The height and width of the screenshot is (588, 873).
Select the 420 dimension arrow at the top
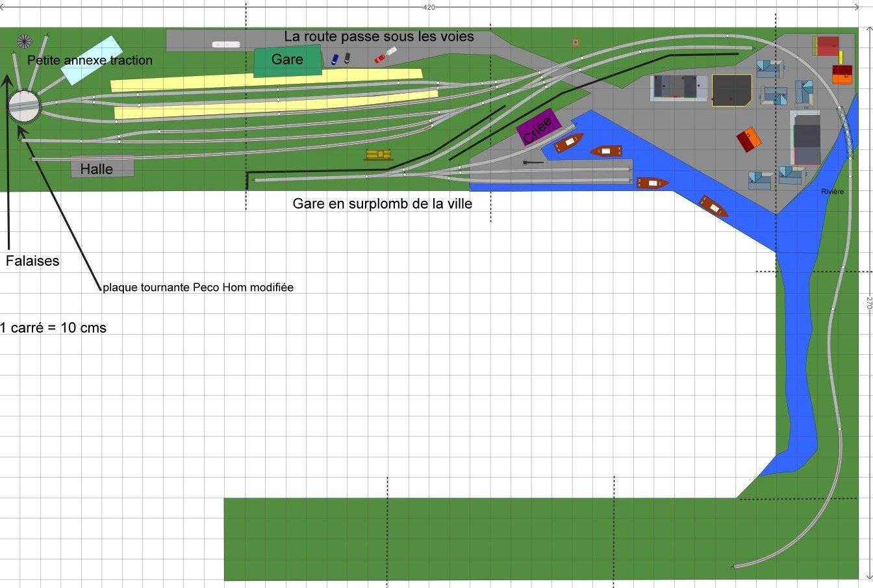coord(429,6)
